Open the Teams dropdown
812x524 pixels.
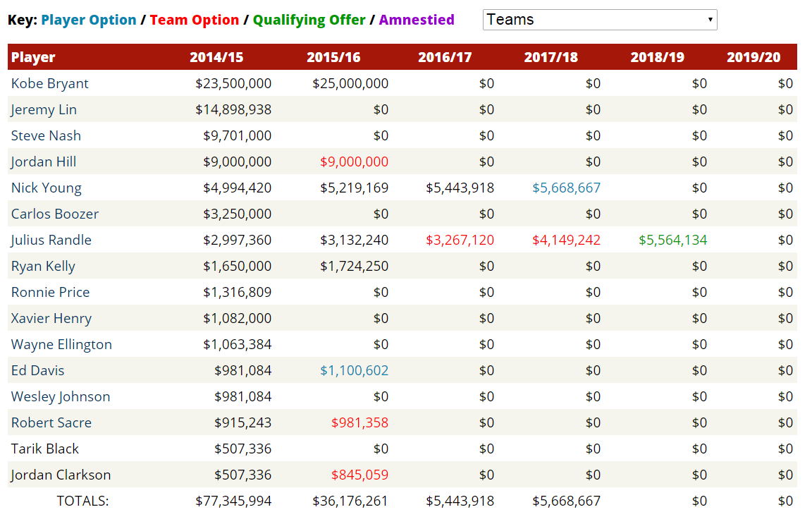pos(599,20)
